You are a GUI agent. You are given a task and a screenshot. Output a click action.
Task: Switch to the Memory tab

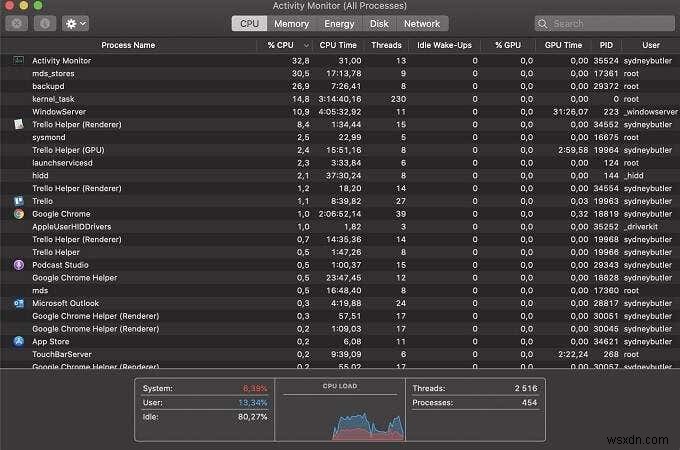pyautogui.click(x=291, y=24)
